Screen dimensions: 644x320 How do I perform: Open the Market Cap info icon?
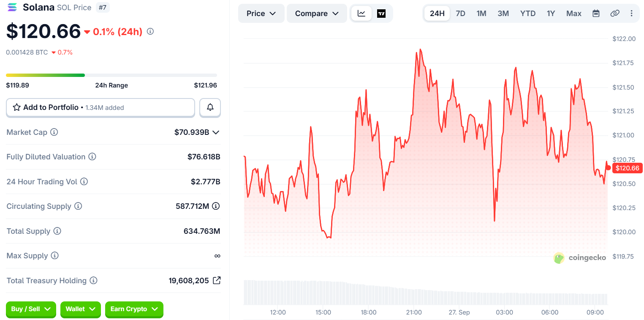click(x=54, y=132)
